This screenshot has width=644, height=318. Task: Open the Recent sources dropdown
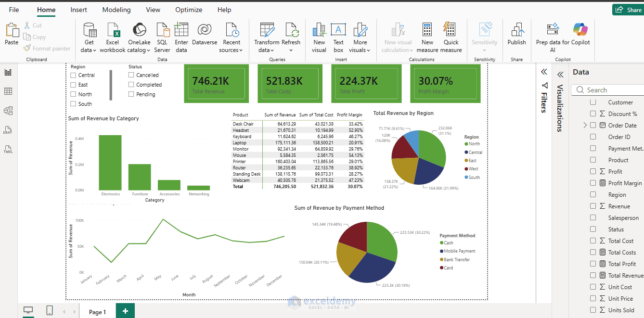tap(231, 50)
